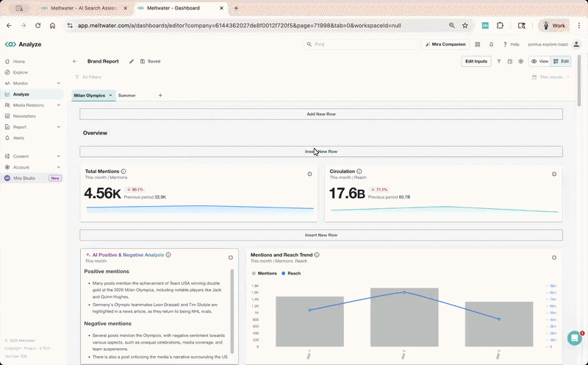Click the Add New Row button

point(321,114)
